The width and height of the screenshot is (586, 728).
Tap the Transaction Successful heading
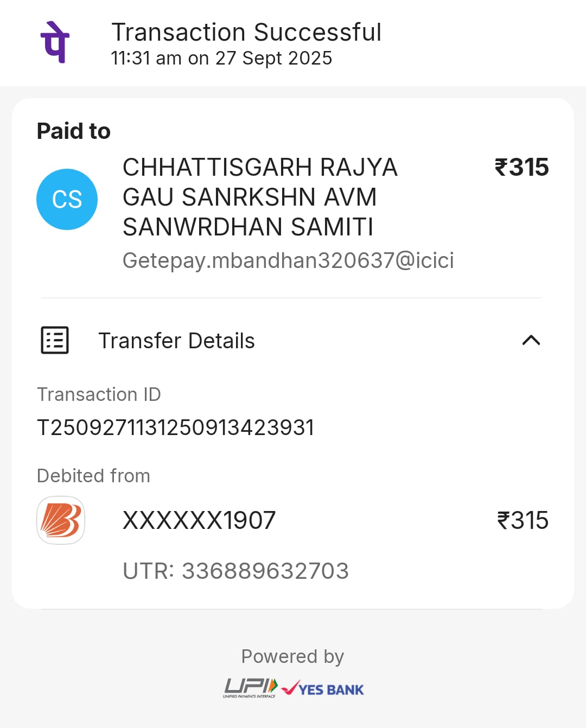tap(246, 33)
